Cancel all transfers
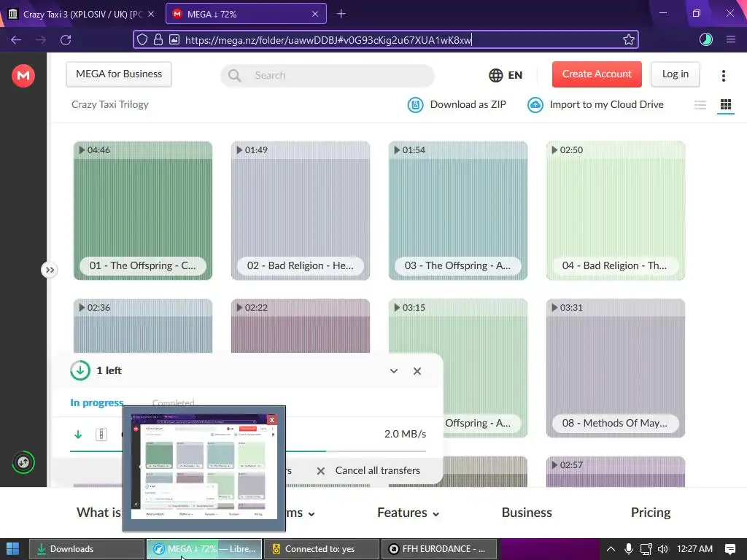Screen dimensions: 747x560 (x=368, y=470)
